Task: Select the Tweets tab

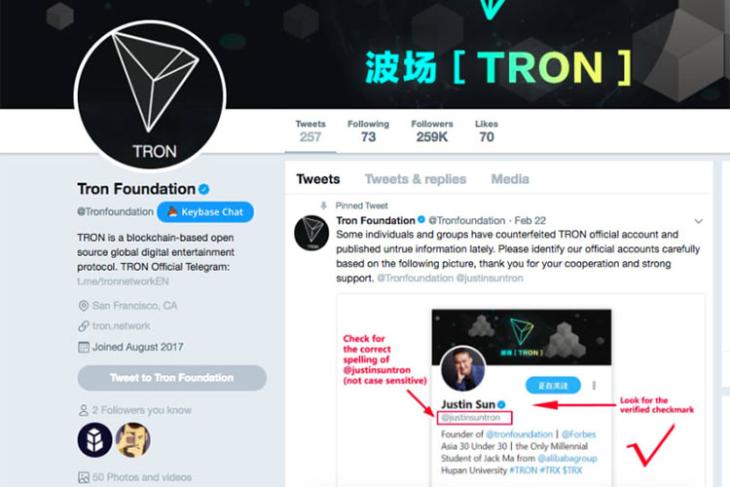Action: (318, 179)
